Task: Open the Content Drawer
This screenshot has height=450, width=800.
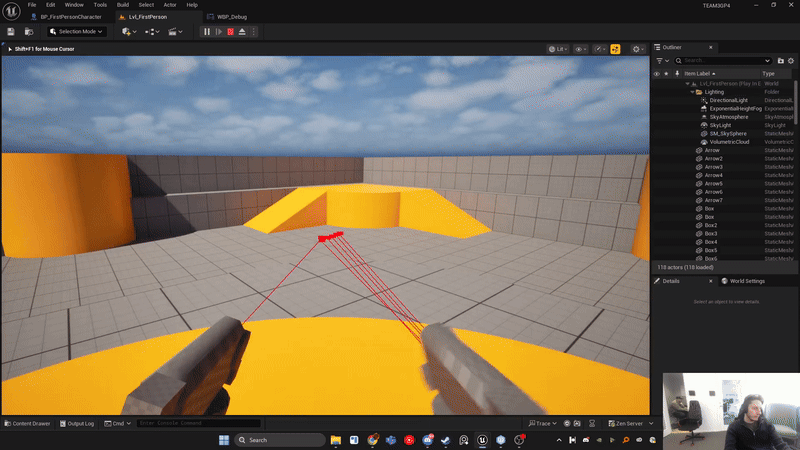Action: coord(27,423)
